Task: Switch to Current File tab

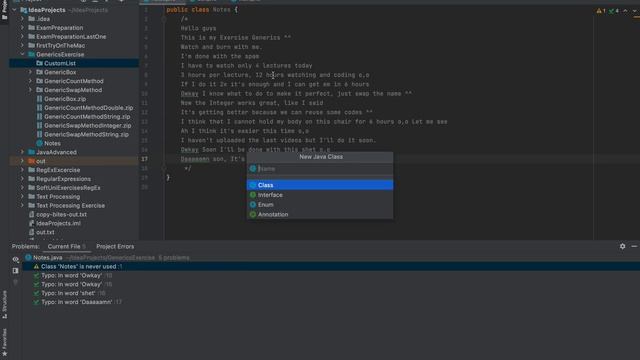Action: [x=67, y=247]
